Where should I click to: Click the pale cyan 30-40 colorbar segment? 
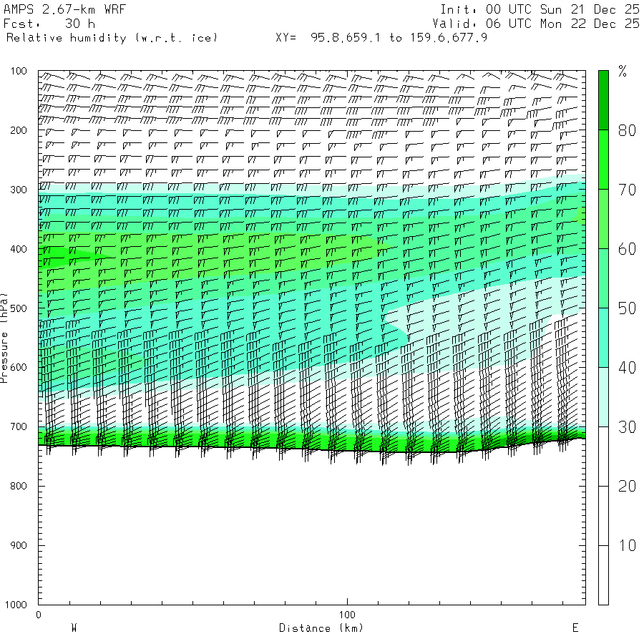[603, 396]
